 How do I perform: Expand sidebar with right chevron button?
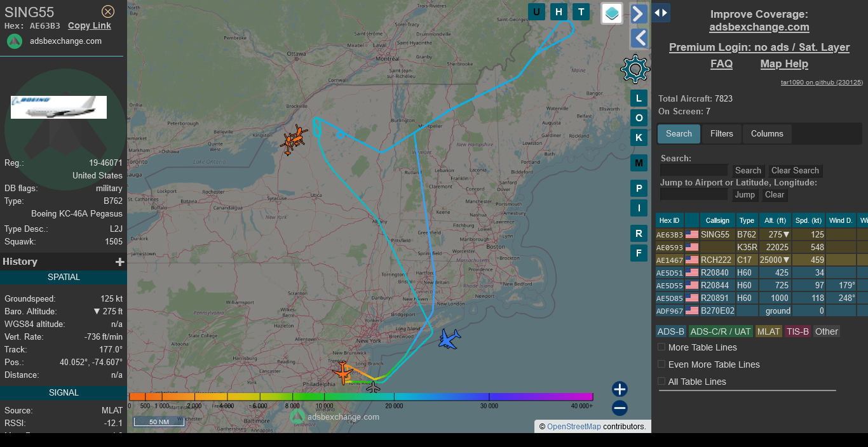click(x=639, y=13)
